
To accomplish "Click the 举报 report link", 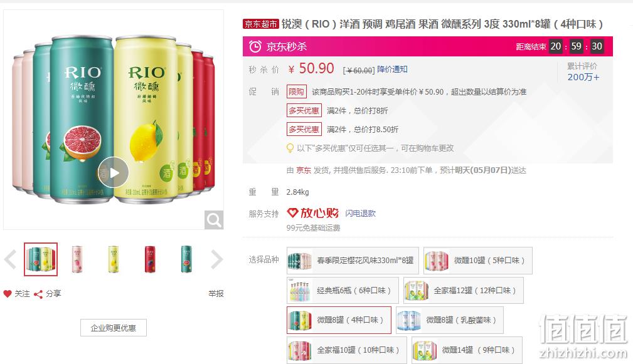I will click(216, 294).
